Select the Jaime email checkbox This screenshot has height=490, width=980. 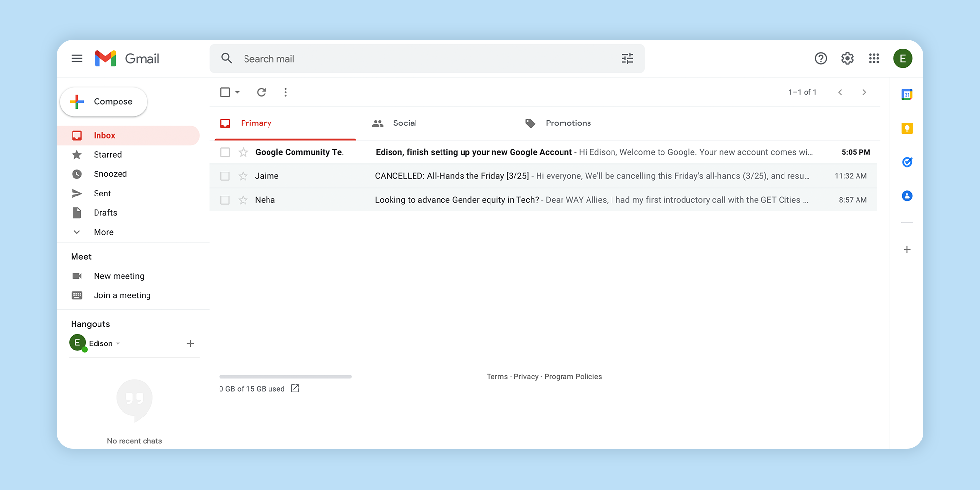point(225,176)
